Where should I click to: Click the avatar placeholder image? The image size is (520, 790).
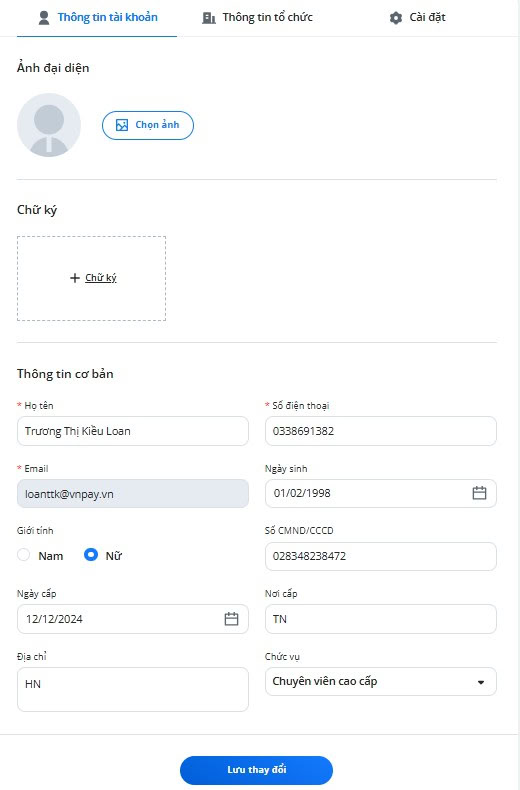(x=49, y=125)
